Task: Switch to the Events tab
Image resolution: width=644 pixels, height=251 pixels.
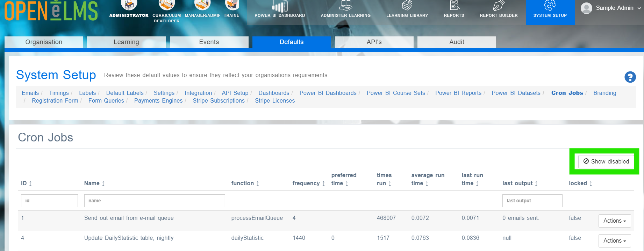Action: (209, 42)
